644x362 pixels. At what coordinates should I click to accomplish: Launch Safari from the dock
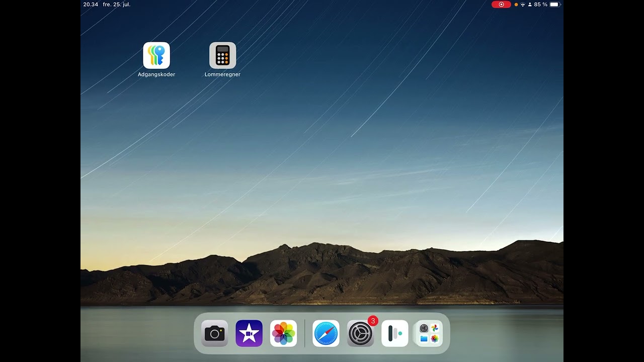tap(325, 333)
